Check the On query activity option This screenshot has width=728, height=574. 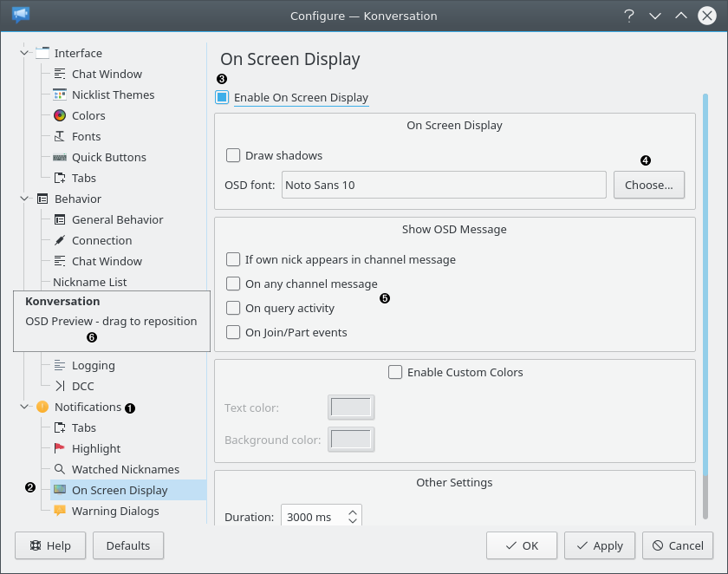click(232, 308)
